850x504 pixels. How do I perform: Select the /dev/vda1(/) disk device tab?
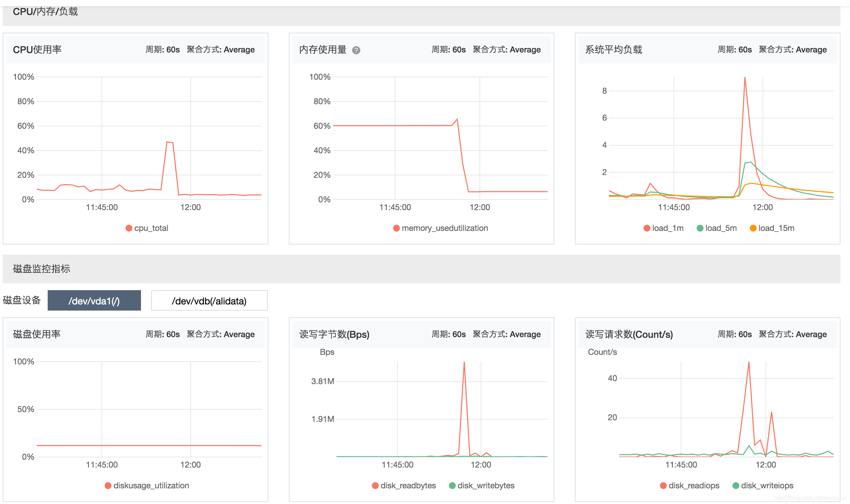[x=94, y=300]
